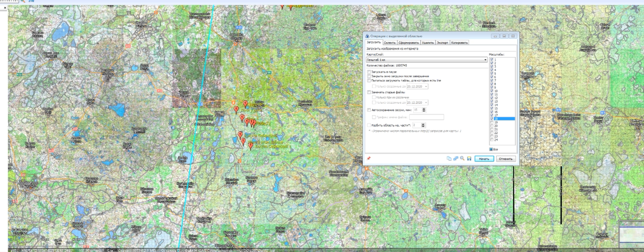Click the 'Отменить' button
This screenshot has width=644, height=252.
click(506, 159)
